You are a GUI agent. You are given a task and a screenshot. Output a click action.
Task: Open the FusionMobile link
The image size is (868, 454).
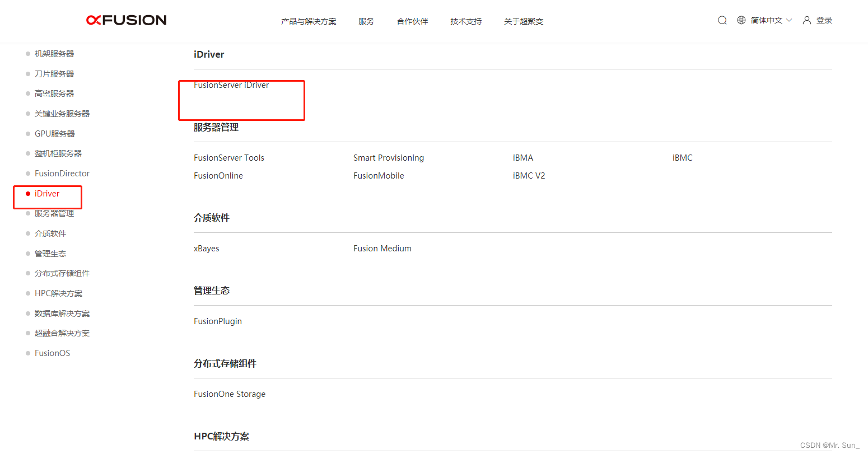point(379,176)
